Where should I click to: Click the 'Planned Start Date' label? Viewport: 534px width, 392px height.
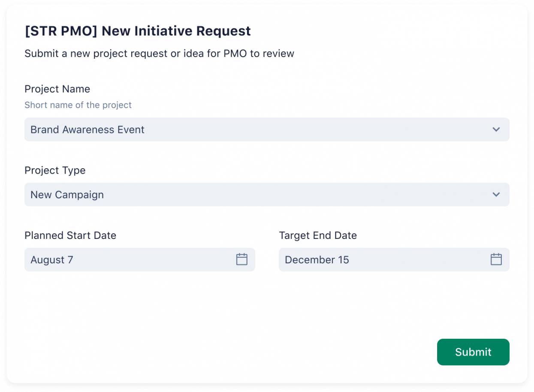click(70, 235)
